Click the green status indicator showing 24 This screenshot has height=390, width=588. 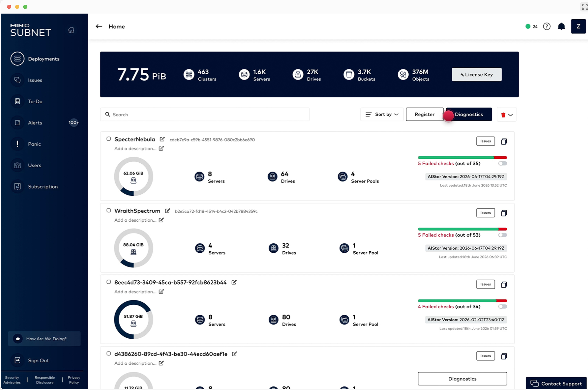(531, 26)
